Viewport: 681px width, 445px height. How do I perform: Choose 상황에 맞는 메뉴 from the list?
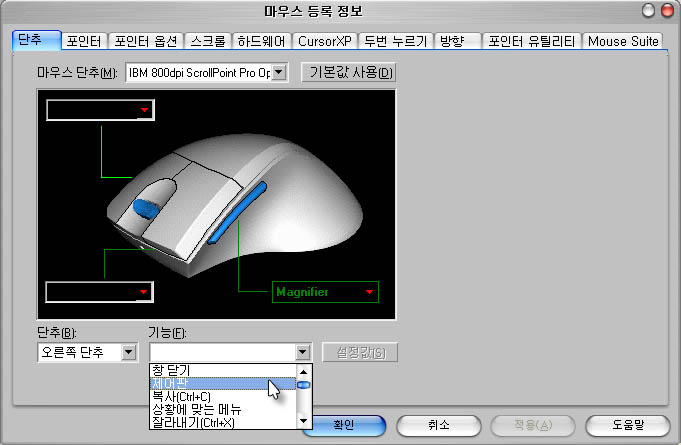pyautogui.click(x=223, y=409)
